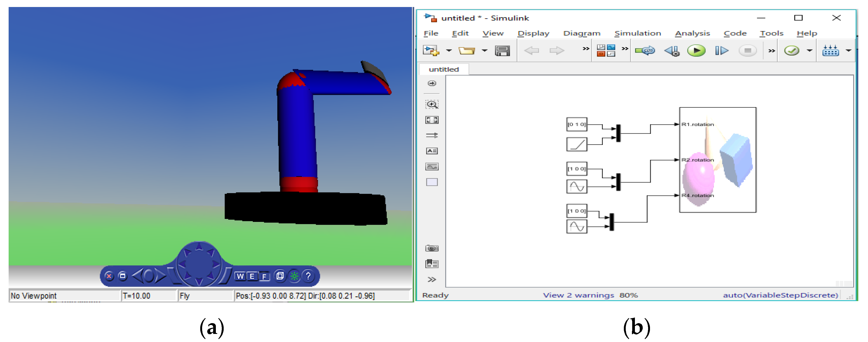Run the Simulink simulation with play button
868x342 pixels.
click(696, 51)
